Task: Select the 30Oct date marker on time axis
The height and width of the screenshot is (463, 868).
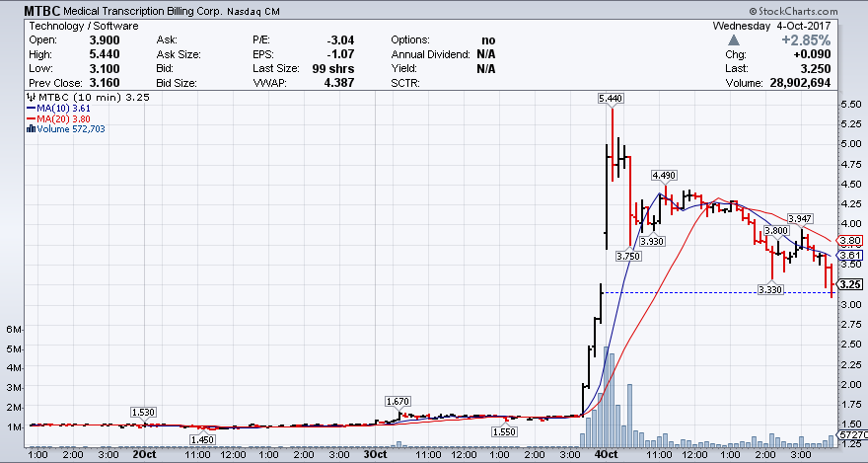Action: point(374,455)
